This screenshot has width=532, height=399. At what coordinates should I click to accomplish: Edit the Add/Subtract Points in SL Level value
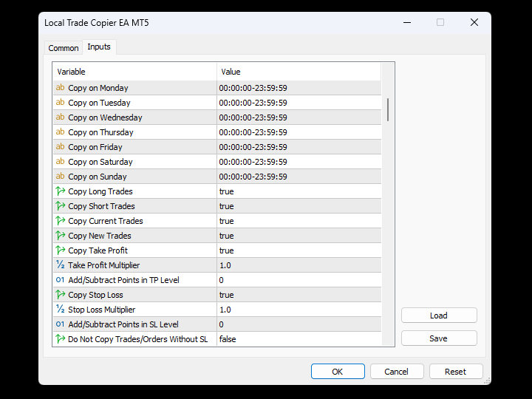click(299, 324)
